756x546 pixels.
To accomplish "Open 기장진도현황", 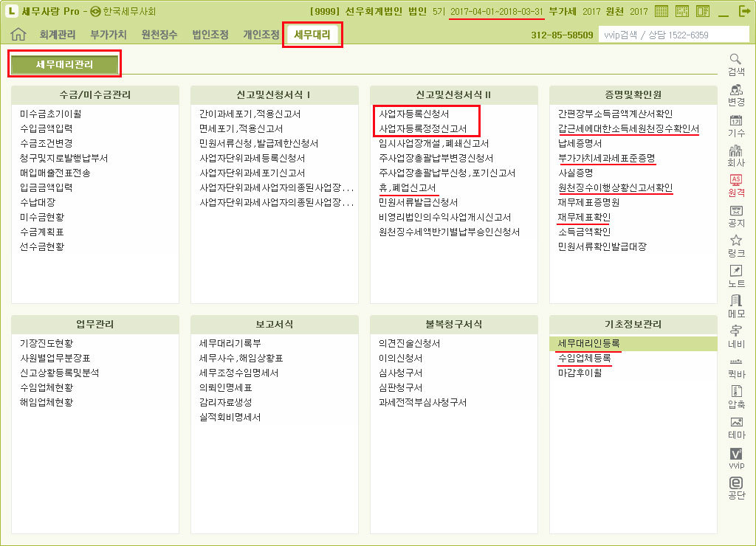I will [47, 343].
